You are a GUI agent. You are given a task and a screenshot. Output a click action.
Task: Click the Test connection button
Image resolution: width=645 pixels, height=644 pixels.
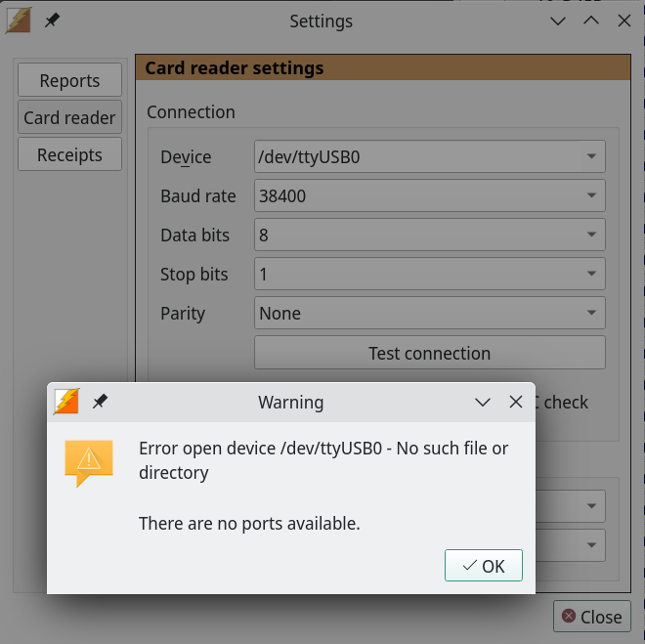(x=429, y=353)
